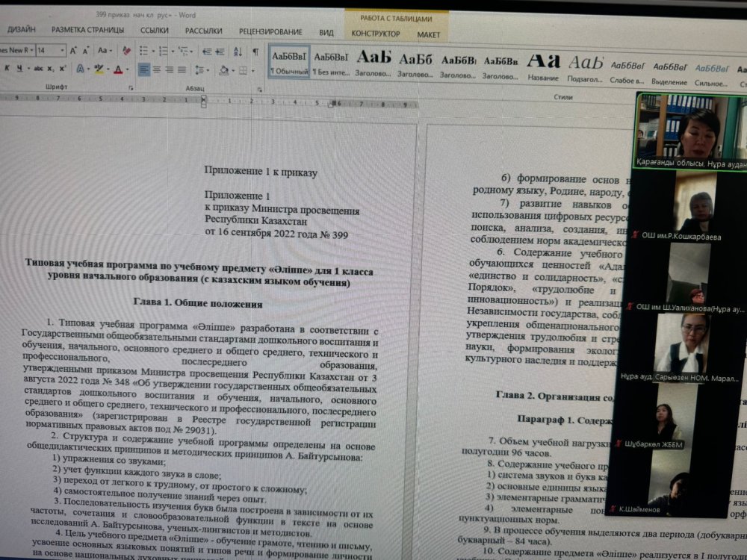
Task: Click the horizontal ruler
Action: pyautogui.click(x=208, y=101)
